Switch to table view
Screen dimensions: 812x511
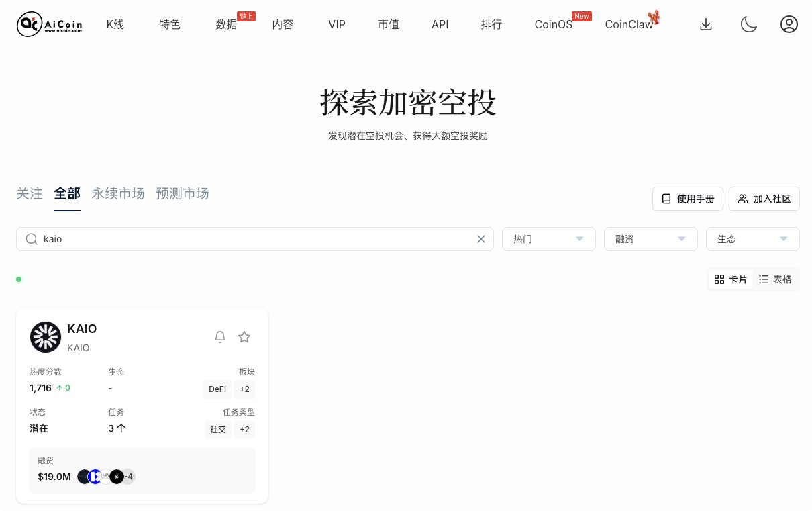tap(775, 279)
